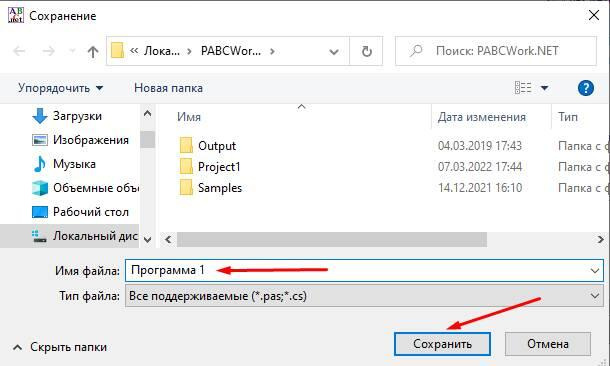Screen dimensions: 610x366
Task: Sort by 'Дата изменения' column header
Action: pos(482,117)
